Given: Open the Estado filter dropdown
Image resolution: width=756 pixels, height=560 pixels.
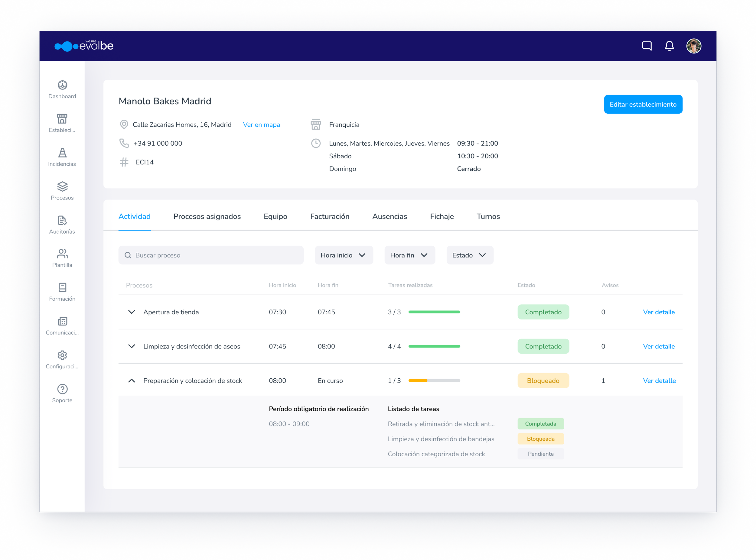Looking at the screenshot, I should tap(470, 255).
